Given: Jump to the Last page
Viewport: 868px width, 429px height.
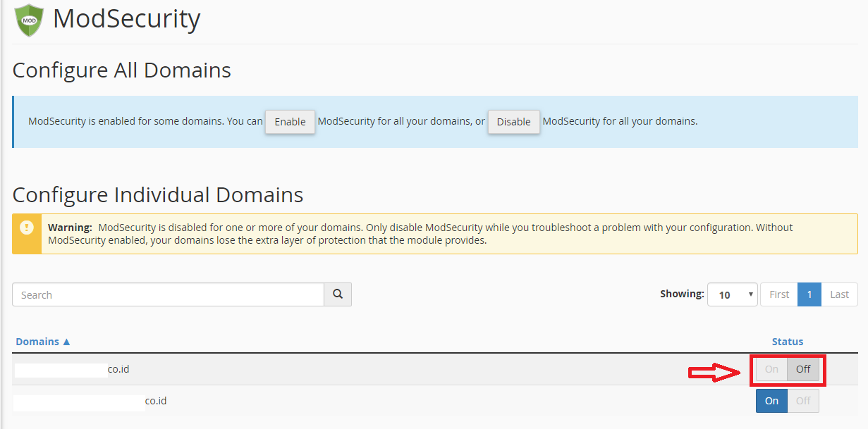Looking at the screenshot, I should [x=839, y=294].
